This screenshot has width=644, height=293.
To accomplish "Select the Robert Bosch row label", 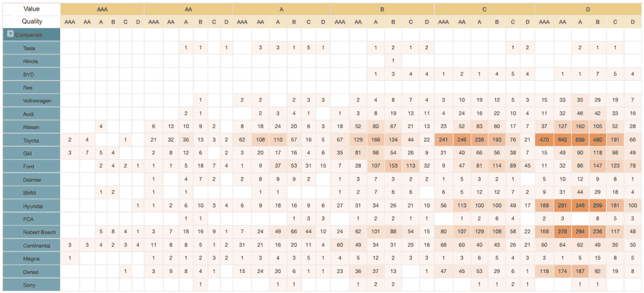I will 31,232.
